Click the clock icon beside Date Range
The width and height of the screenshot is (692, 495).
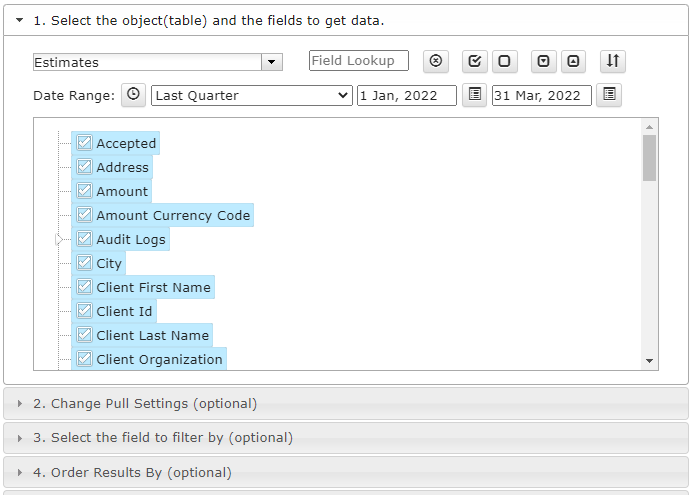[x=133, y=94]
